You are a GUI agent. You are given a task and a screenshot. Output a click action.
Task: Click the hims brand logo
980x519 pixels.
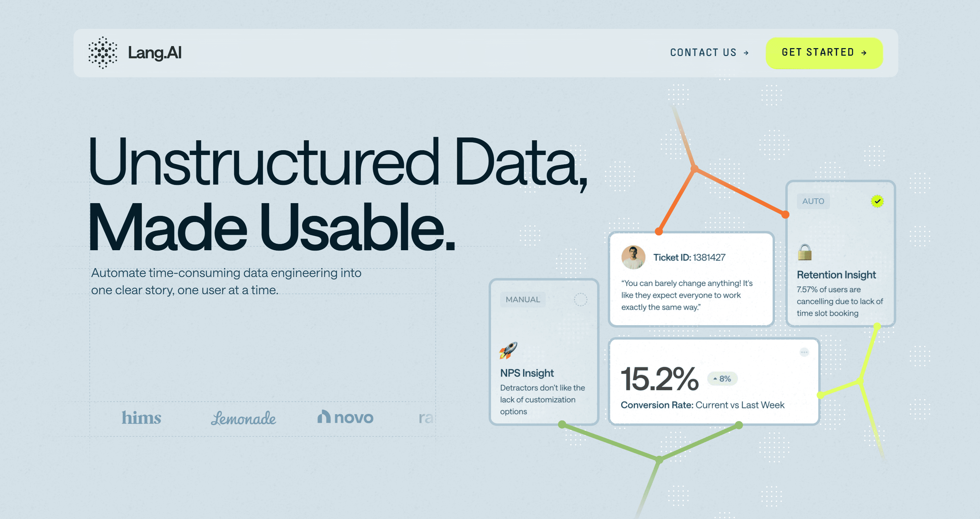(x=141, y=418)
